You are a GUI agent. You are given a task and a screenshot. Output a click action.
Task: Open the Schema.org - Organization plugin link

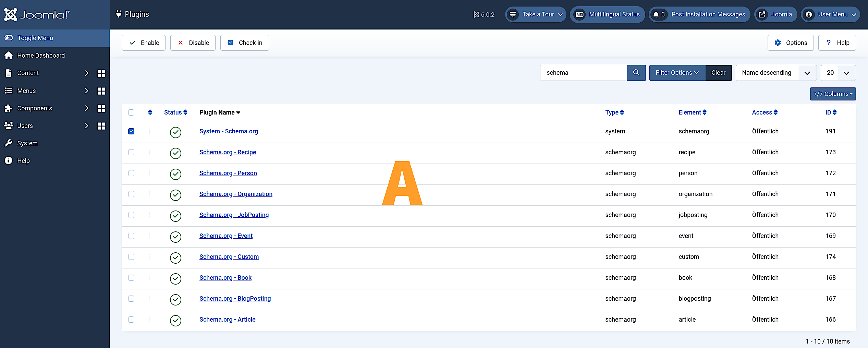coord(236,194)
